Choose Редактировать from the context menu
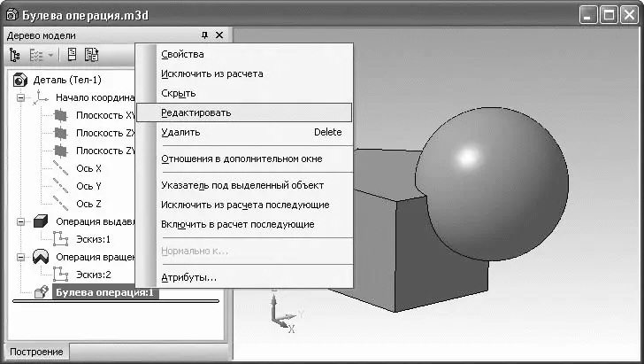 coord(195,112)
